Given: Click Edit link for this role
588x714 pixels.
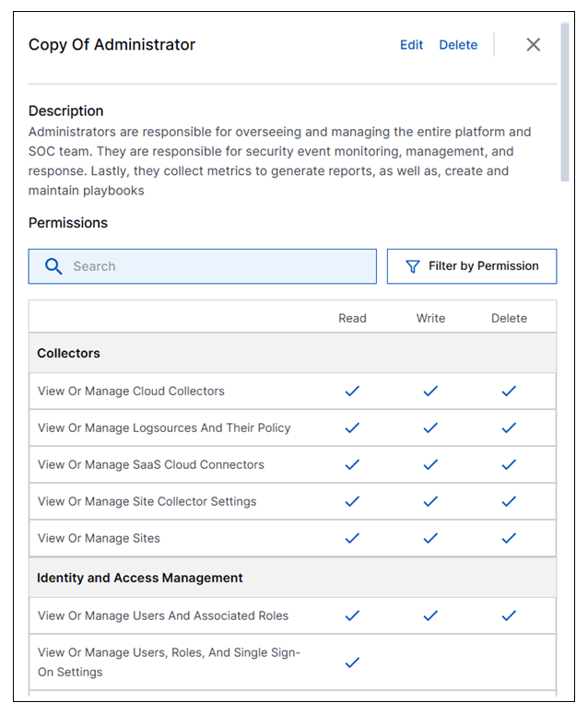Looking at the screenshot, I should coord(411,44).
